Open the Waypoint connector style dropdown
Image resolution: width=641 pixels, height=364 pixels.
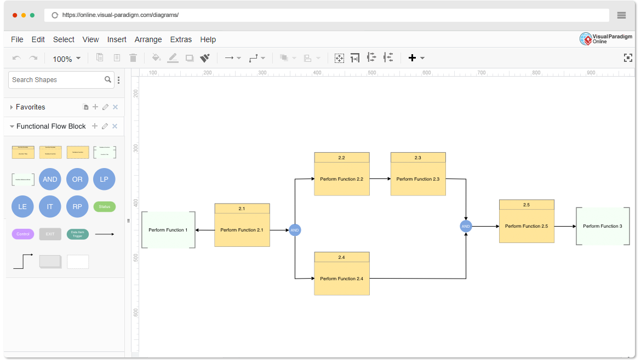coord(257,58)
